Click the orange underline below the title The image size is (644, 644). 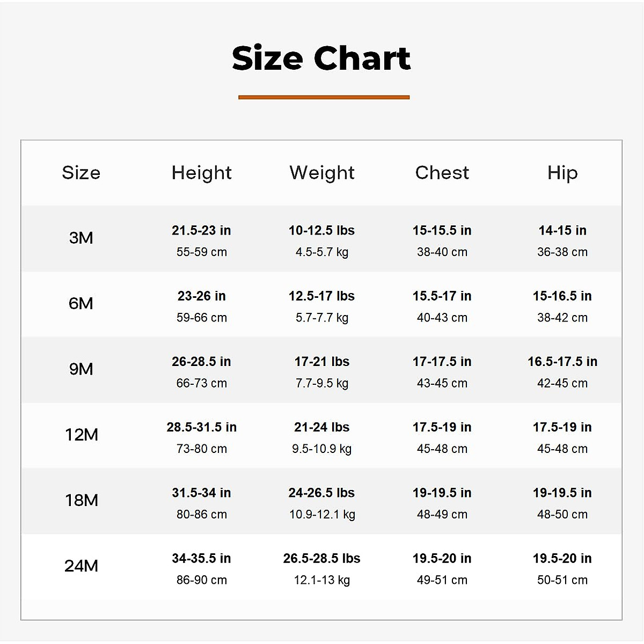click(324, 97)
